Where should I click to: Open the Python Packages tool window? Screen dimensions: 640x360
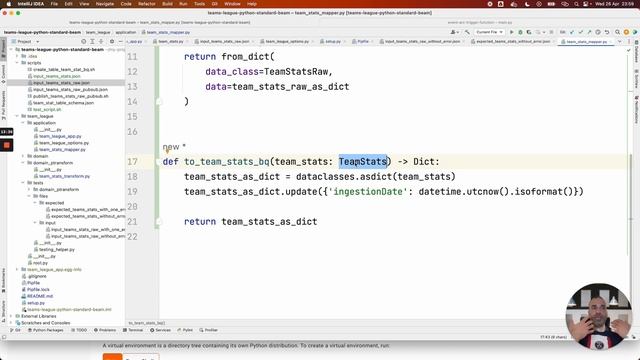coord(46,330)
